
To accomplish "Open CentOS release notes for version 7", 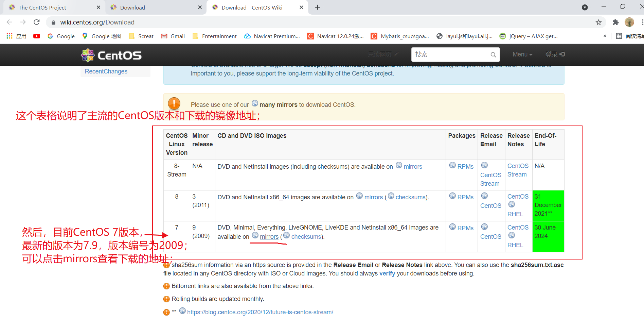I will point(518,228).
